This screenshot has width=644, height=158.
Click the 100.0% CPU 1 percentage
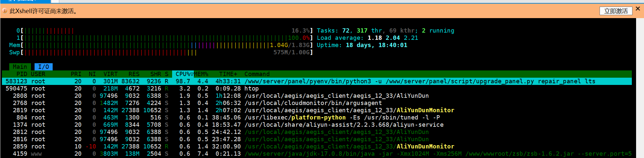(x=299, y=38)
